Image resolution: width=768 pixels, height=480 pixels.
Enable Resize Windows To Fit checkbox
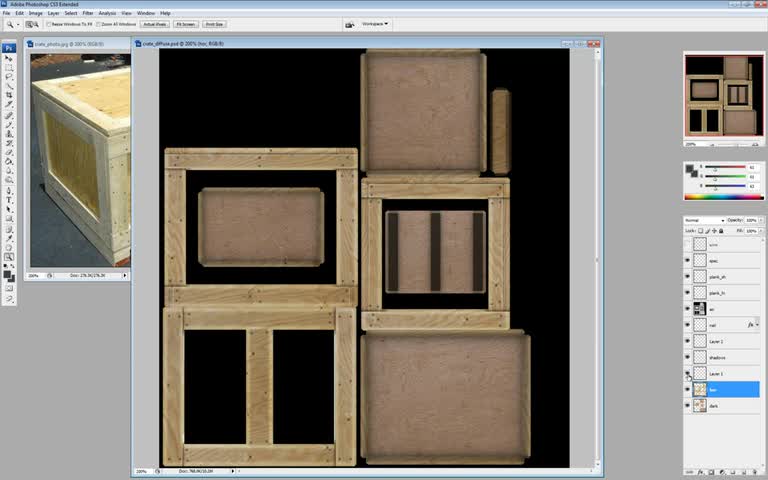point(48,24)
